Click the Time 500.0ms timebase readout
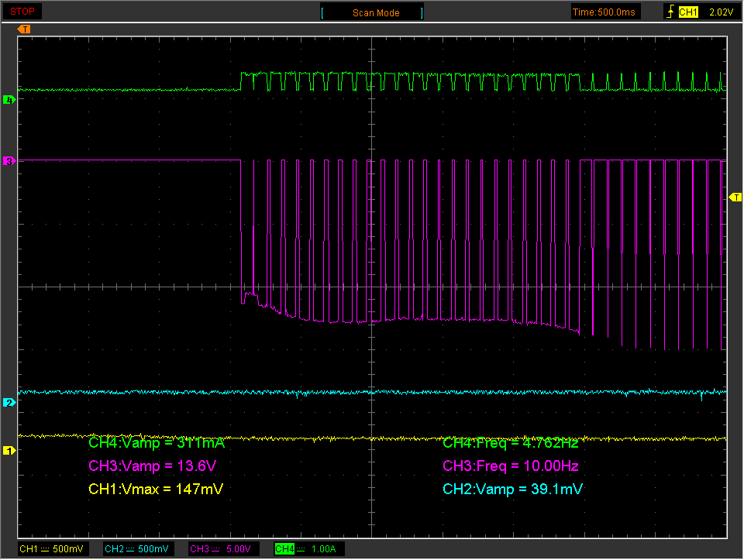 (x=604, y=12)
